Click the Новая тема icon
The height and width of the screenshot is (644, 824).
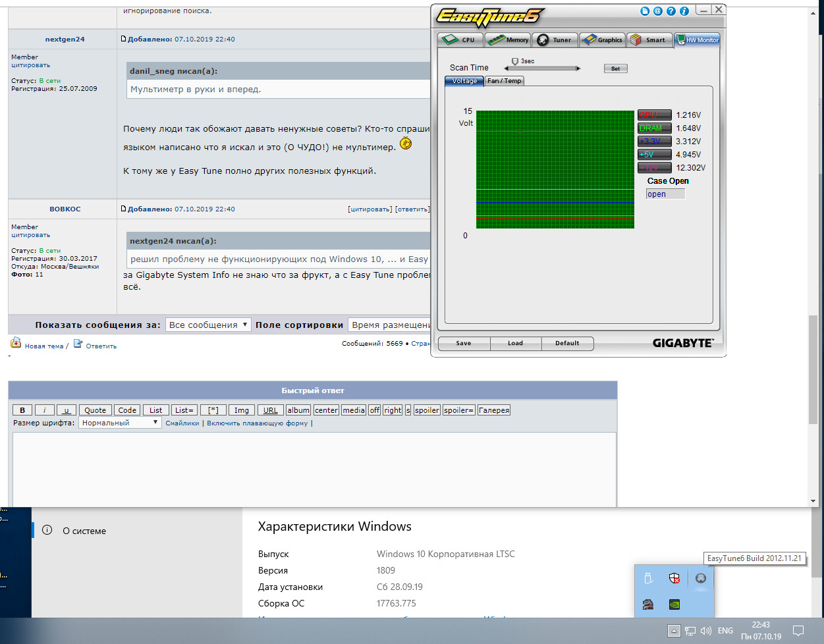tap(16, 342)
